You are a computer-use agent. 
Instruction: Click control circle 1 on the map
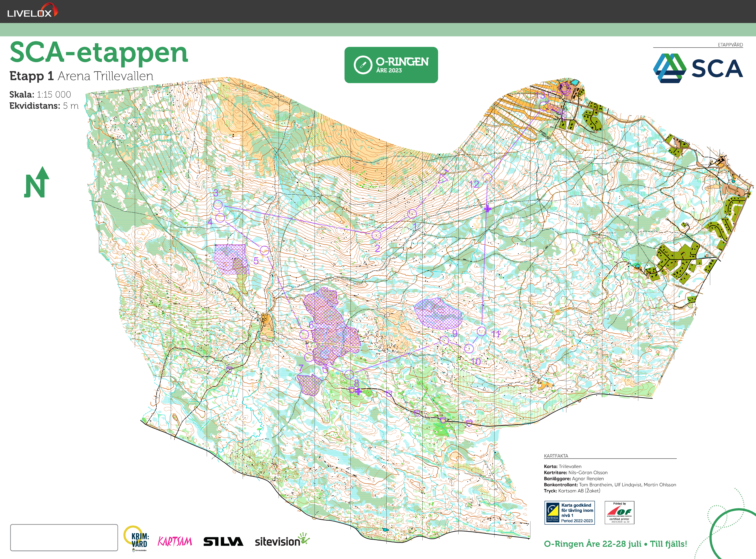[412, 214]
